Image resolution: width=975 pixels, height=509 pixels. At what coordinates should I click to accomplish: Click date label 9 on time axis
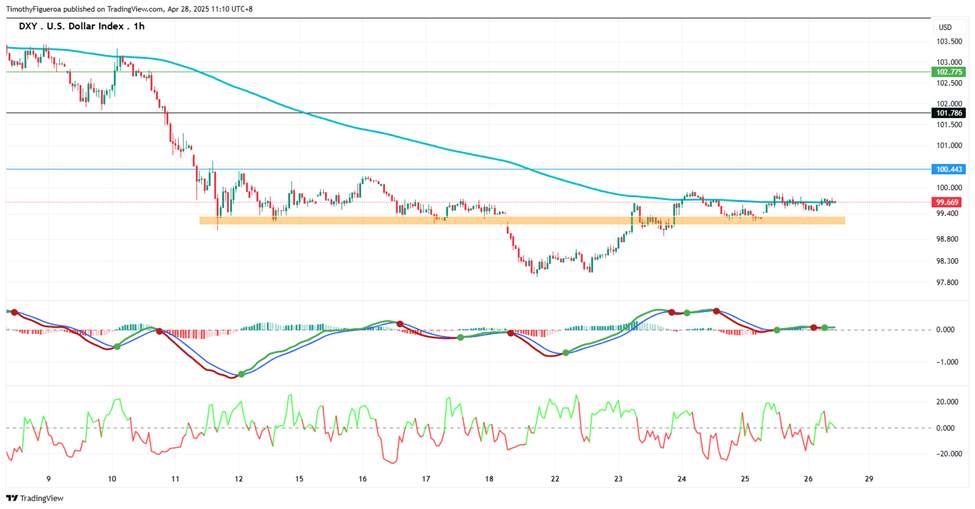click(49, 479)
